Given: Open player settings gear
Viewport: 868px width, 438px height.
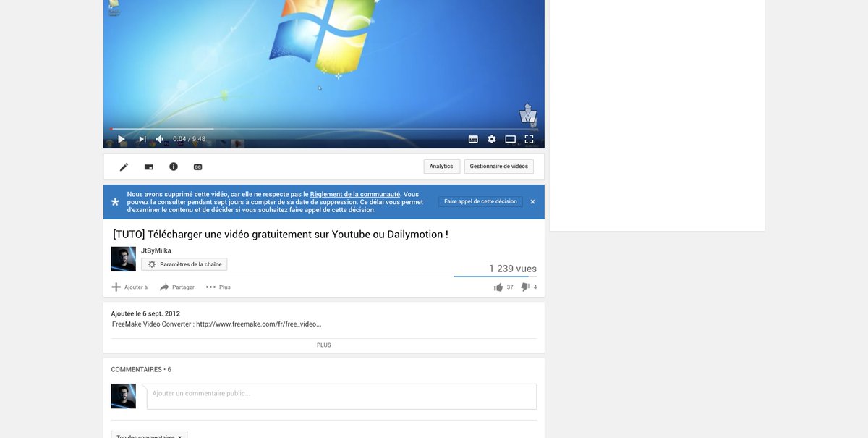Looking at the screenshot, I should coord(492,139).
